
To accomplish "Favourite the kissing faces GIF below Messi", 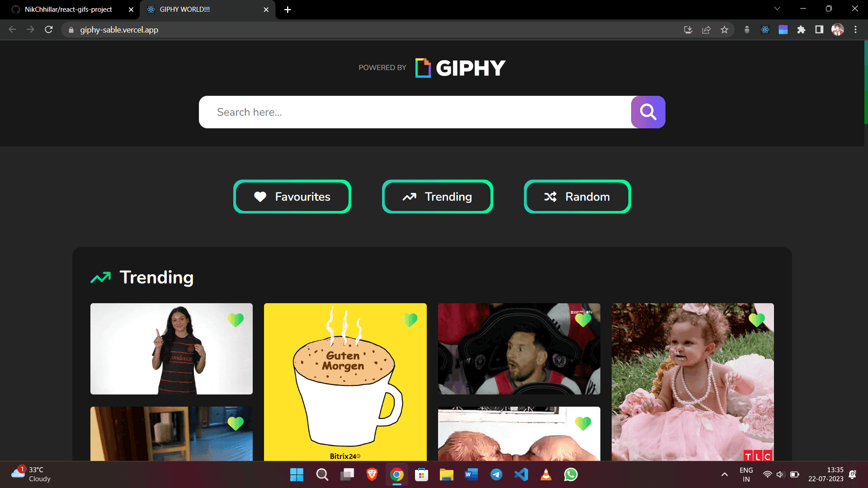I will pos(583,423).
